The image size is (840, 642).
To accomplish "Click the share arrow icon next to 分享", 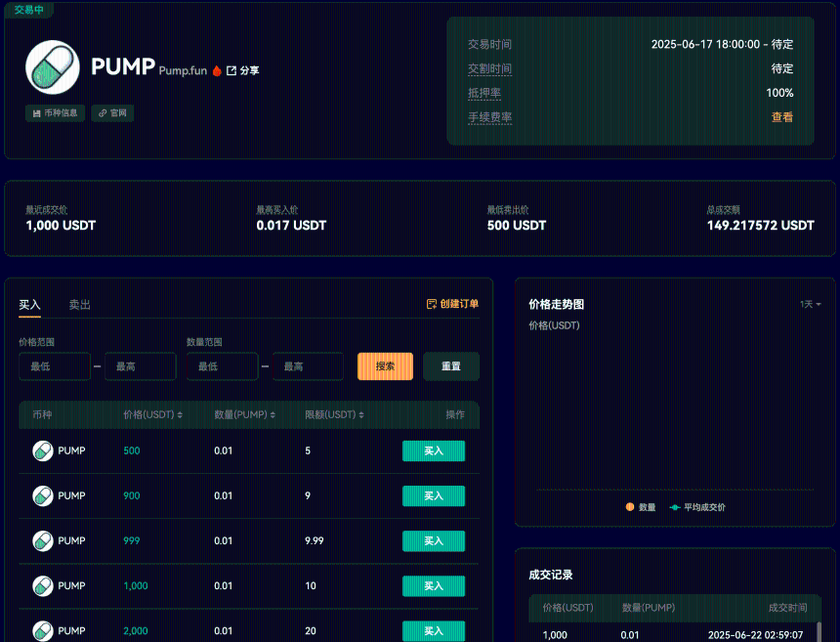I will coord(231,70).
